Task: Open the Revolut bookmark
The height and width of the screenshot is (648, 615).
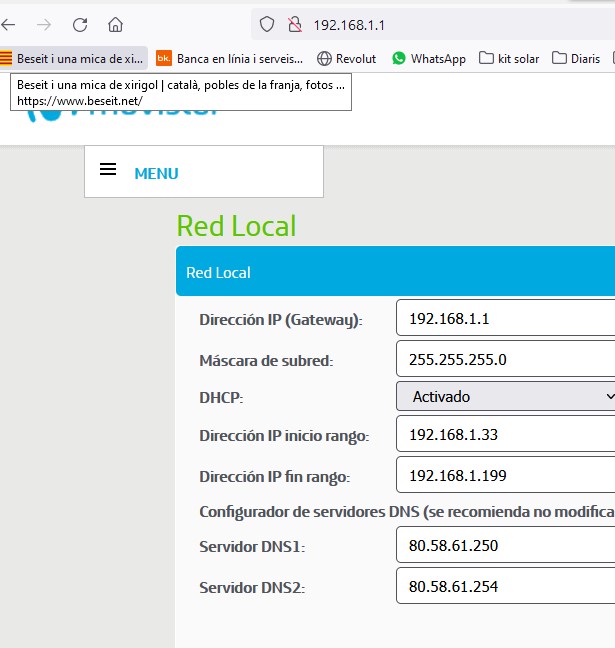Action: coord(346,59)
